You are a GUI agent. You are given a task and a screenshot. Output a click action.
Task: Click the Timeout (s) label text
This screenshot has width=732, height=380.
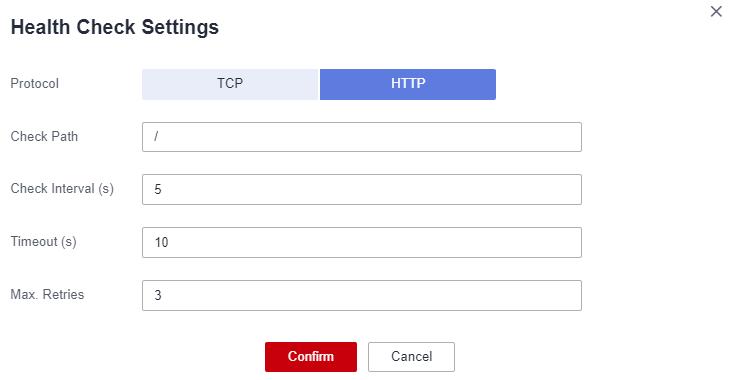tap(43, 241)
